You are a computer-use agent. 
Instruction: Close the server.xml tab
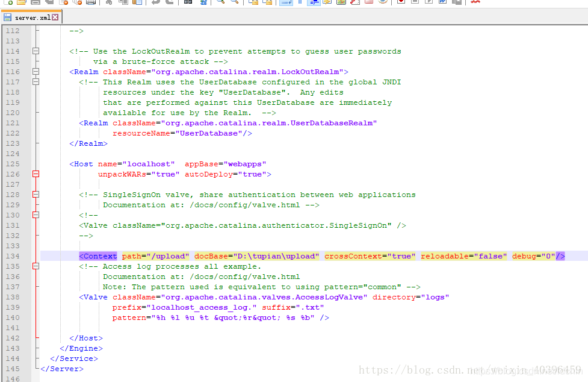pyautogui.click(x=55, y=17)
